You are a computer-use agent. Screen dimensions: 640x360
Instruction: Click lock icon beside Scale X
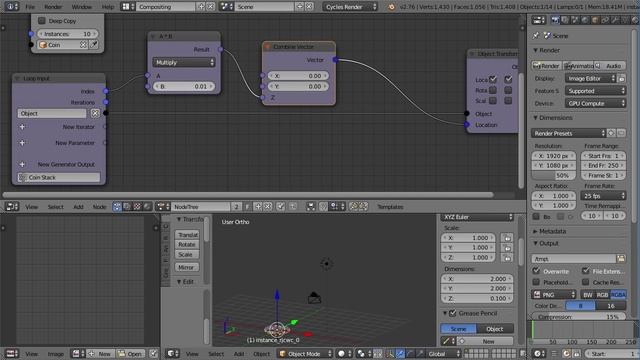point(507,238)
